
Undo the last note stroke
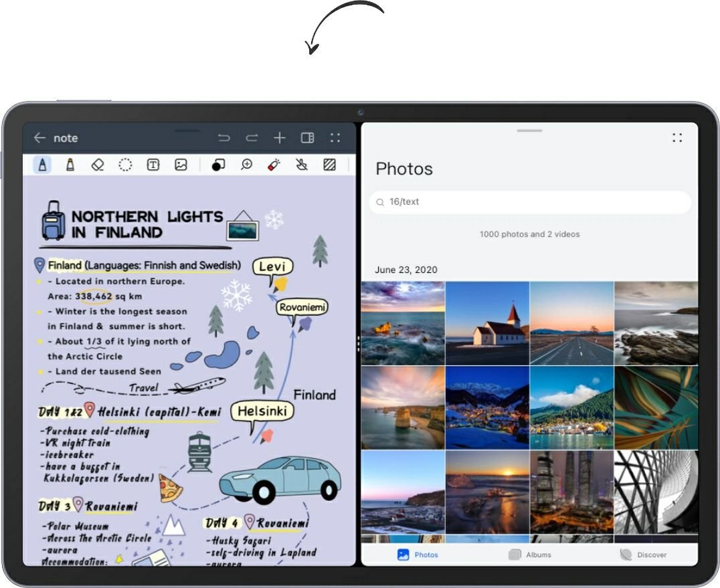(224, 138)
